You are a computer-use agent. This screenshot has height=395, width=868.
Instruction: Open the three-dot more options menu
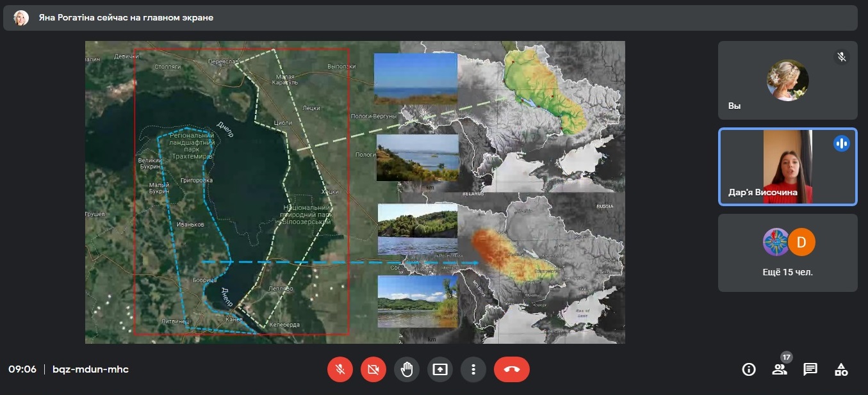tap(473, 369)
